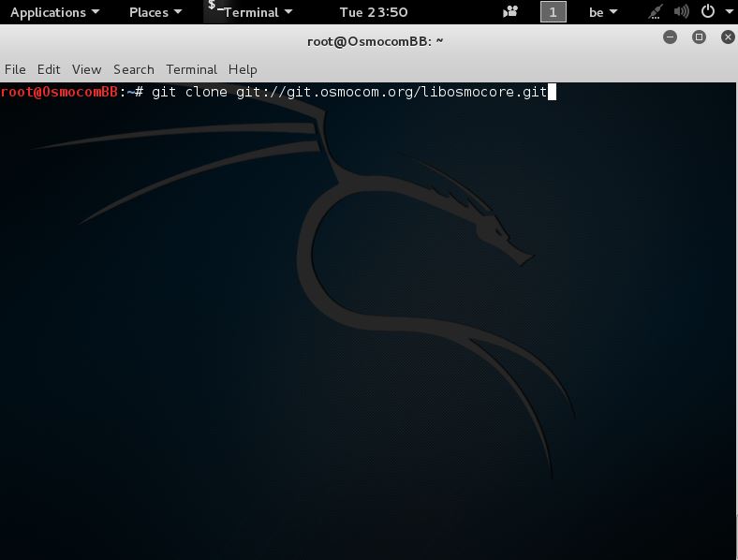
Task: Open the Terminal menu in menu bar
Action: coord(192,69)
